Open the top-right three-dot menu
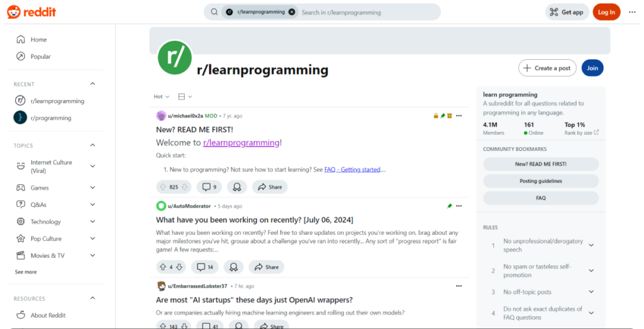 coord(632,12)
